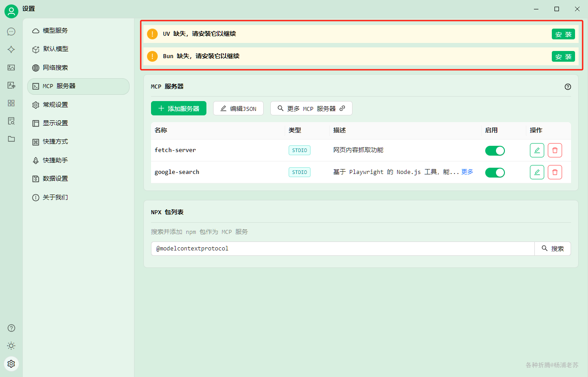The height and width of the screenshot is (377, 588).
Task: Click STDIO tag in fetch-server row
Action: point(299,150)
